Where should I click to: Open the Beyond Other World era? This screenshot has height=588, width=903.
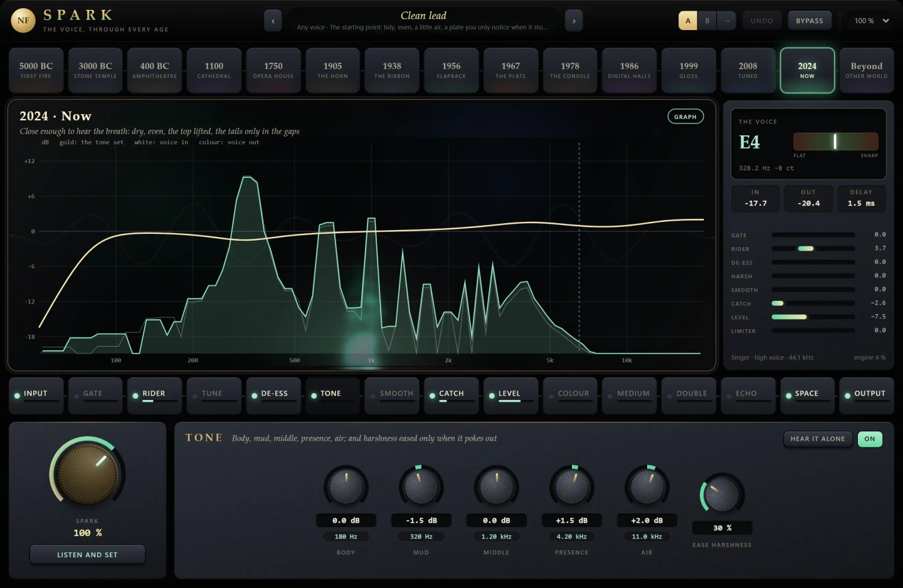tap(867, 70)
